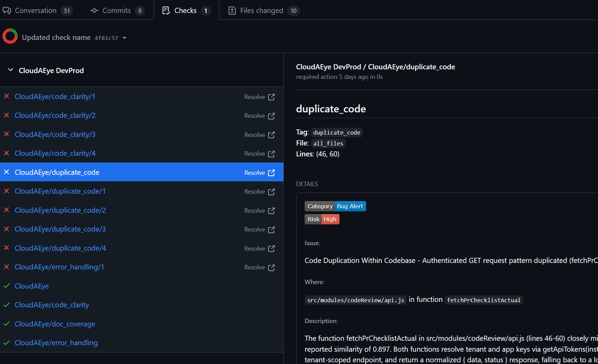
Task: Click the green checkmark beside CloudAEye
Action: (6, 286)
